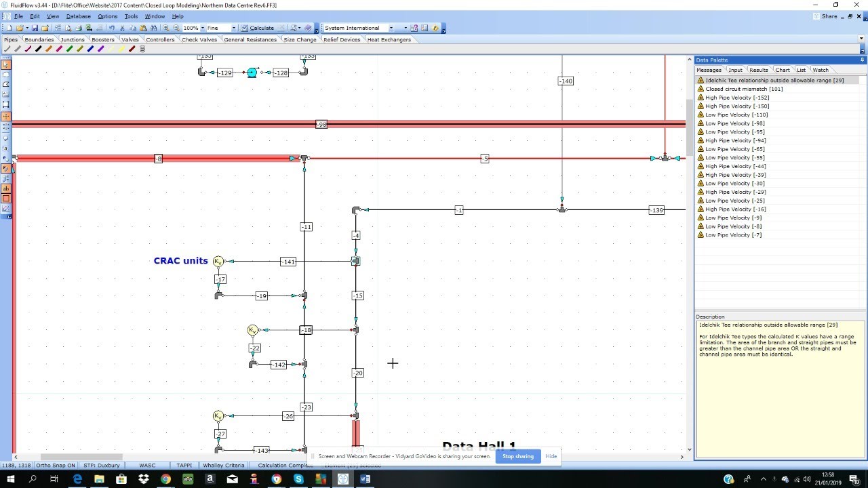Click the Print toolbar icon
Image resolution: width=868 pixels, height=488 pixels.
point(79,28)
